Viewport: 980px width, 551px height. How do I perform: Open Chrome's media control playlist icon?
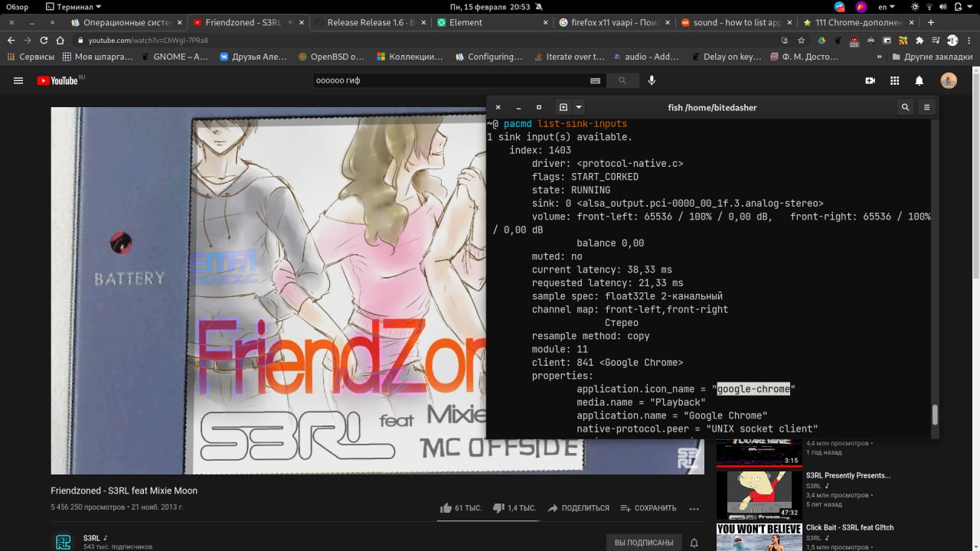pos(936,40)
